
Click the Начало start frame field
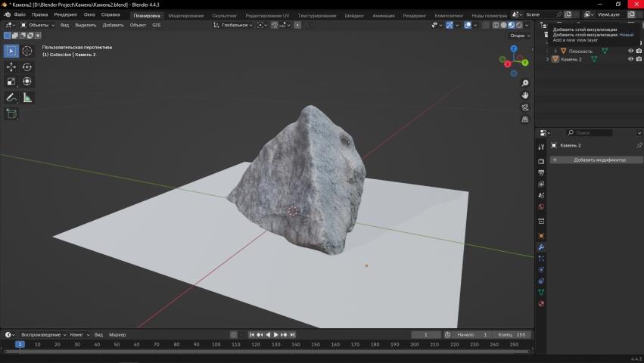471,335
